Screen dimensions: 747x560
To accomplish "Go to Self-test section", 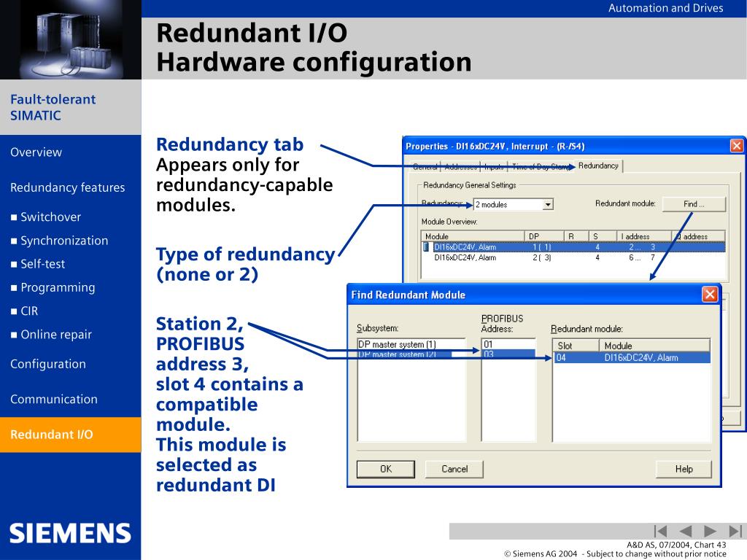I will click(43, 264).
